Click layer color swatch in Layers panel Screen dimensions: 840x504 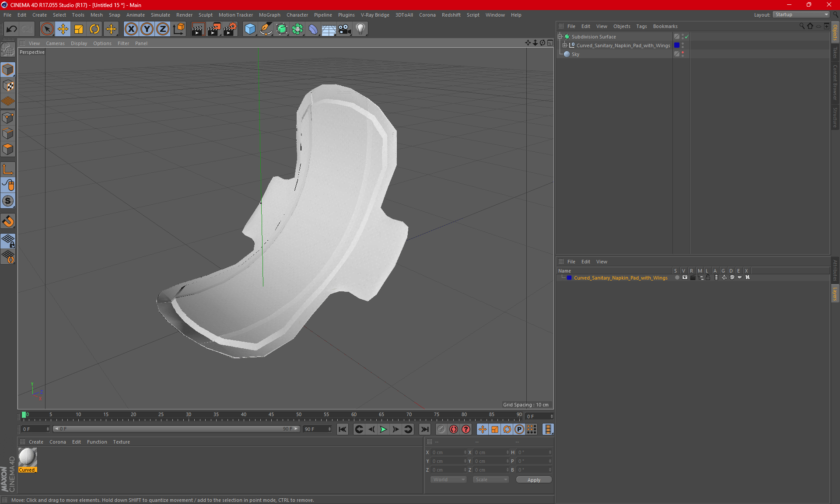[x=569, y=278]
